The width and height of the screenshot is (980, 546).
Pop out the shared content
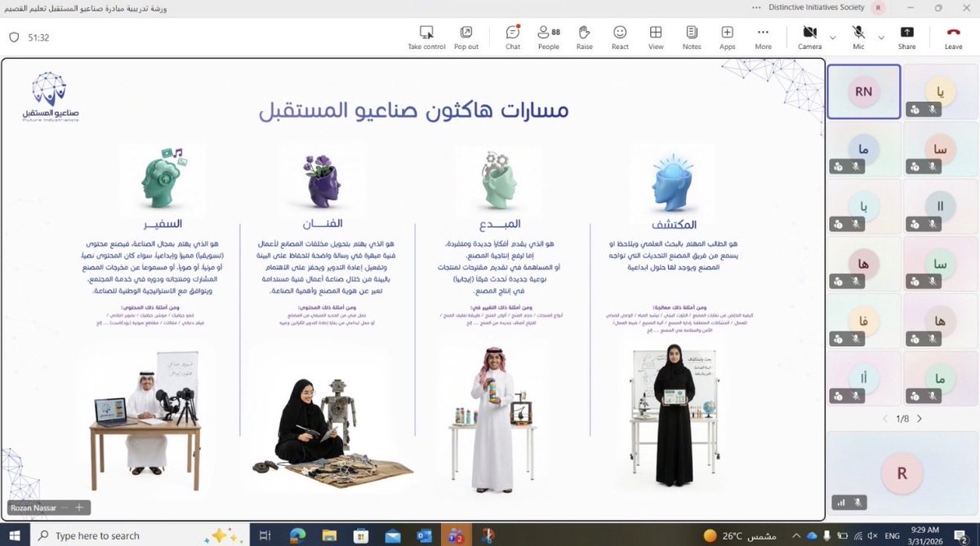pyautogui.click(x=465, y=38)
